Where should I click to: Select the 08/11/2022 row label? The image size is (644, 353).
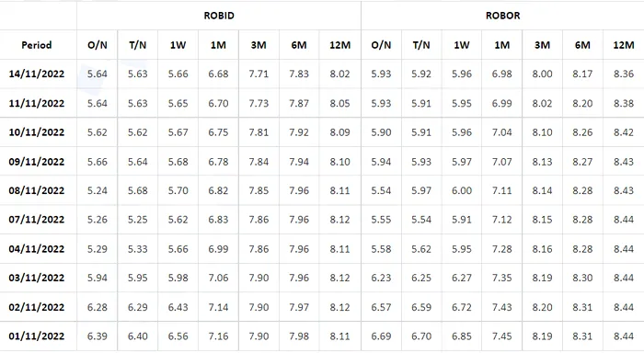37,190
